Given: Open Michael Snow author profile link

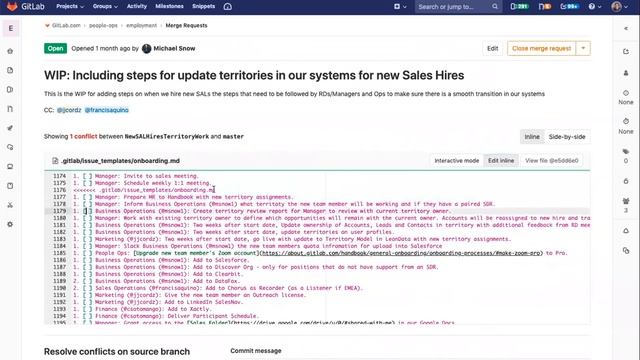Looking at the screenshot, I should pos(174,49).
